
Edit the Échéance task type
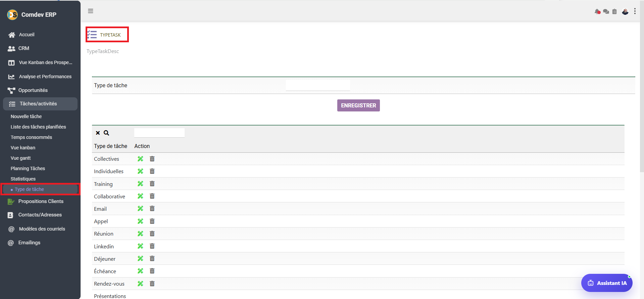click(x=140, y=271)
